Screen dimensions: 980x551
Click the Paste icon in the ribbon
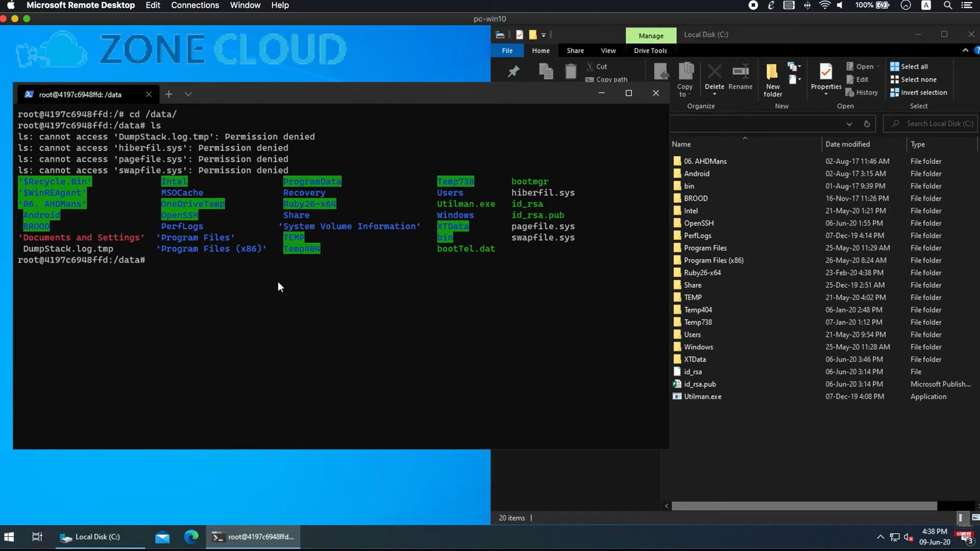[x=570, y=71]
